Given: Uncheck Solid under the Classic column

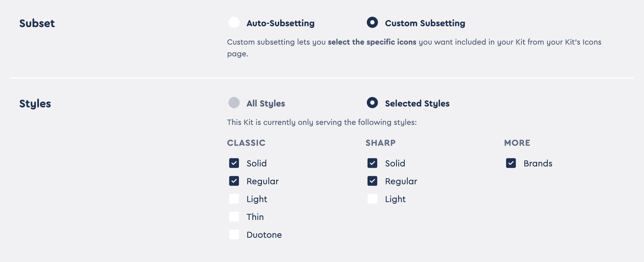Looking at the screenshot, I should (234, 163).
